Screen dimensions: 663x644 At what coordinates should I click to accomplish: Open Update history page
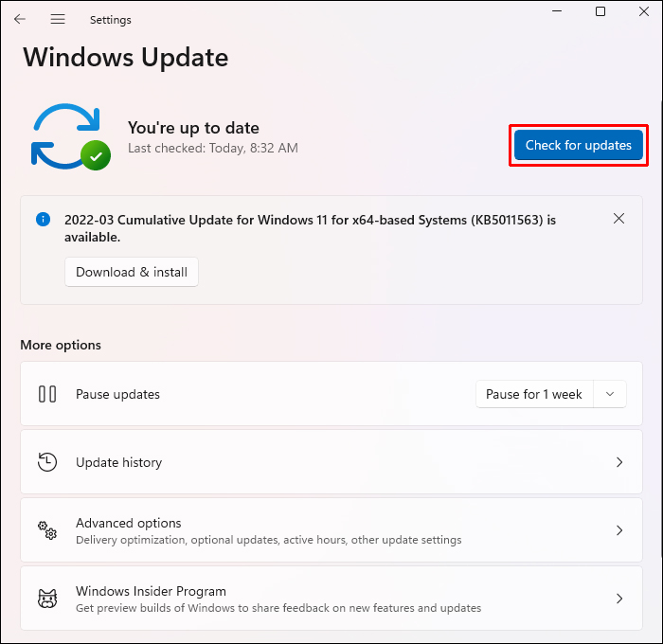click(x=331, y=462)
